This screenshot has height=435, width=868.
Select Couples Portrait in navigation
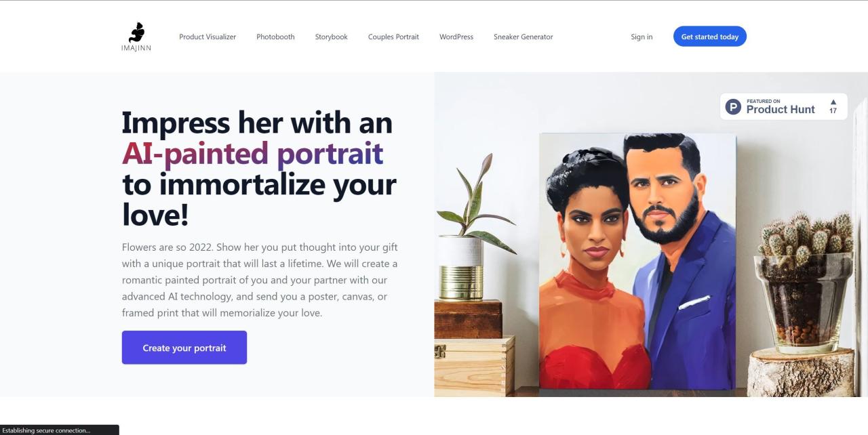[393, 37]
